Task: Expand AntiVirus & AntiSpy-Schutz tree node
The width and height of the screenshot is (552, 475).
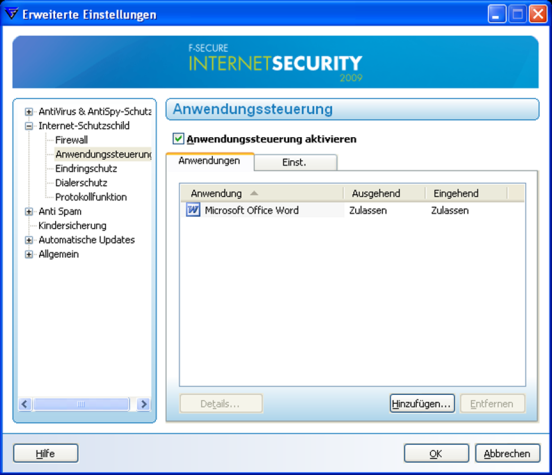Action: coord(29,112)
